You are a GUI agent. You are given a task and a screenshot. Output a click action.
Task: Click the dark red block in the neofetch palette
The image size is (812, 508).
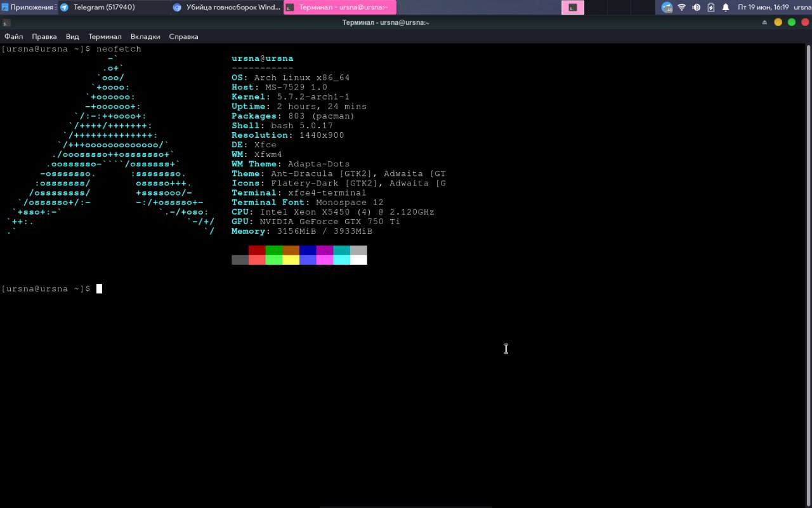point(257,250)
